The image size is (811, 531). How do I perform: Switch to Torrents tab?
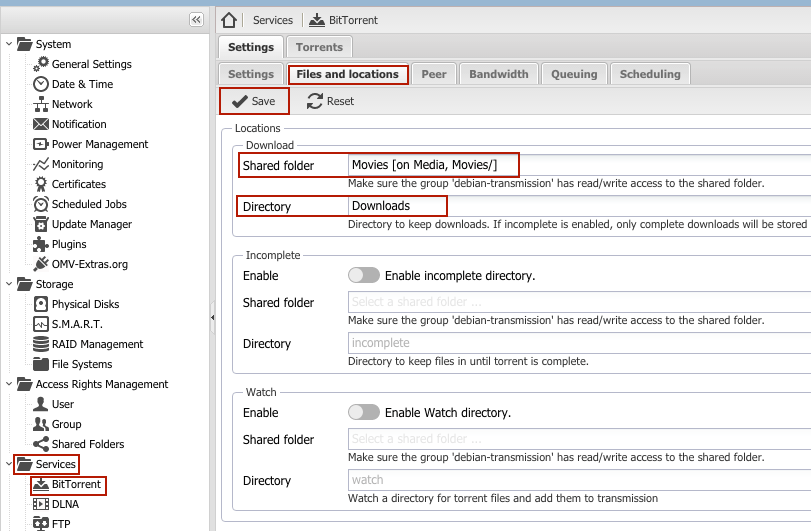(319, 47)
